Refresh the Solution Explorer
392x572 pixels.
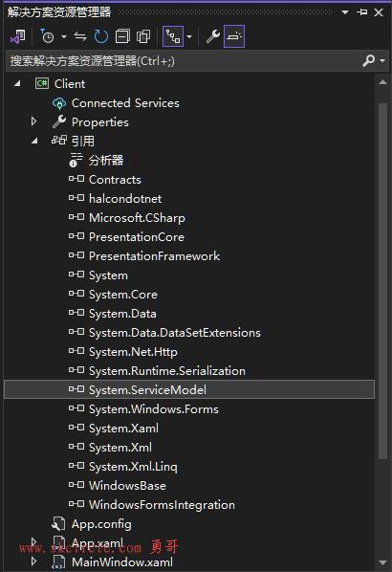(101, 36)
